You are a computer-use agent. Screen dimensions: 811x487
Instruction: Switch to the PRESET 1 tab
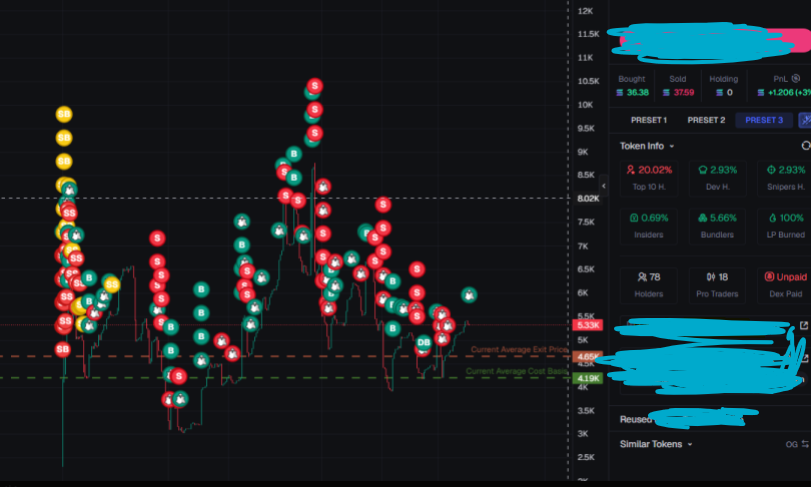point(649,120)
